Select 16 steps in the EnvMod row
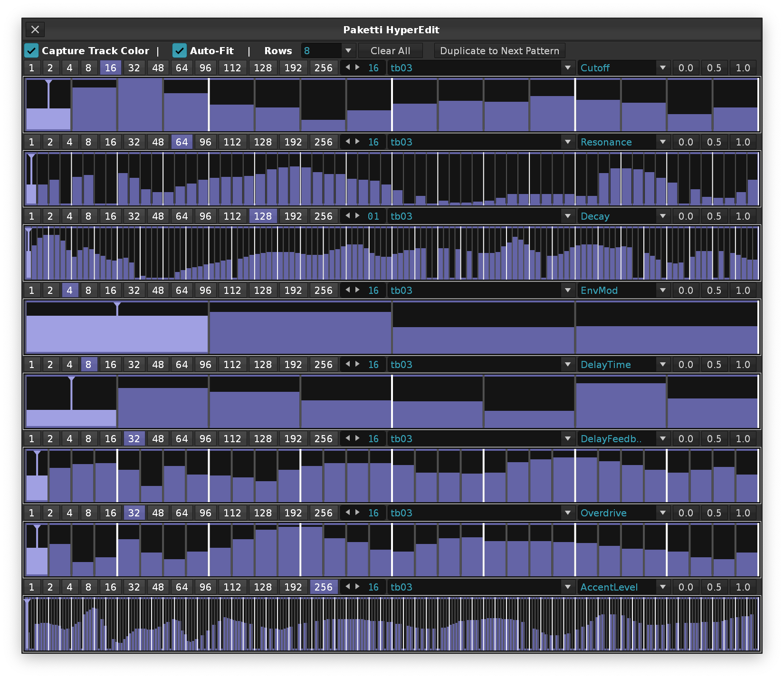The height and width of the screenshot is (679, 784). [110, 290]
